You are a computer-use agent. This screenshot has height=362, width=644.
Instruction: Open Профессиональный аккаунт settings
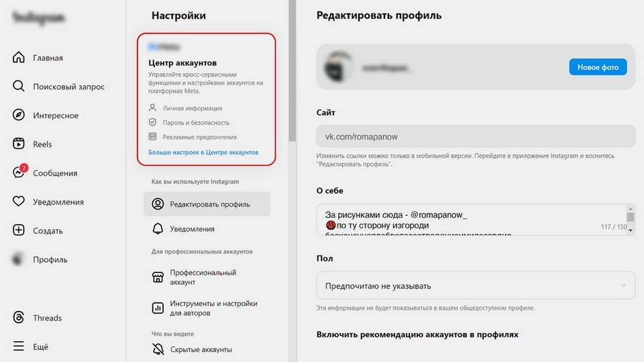click(207, 277)
